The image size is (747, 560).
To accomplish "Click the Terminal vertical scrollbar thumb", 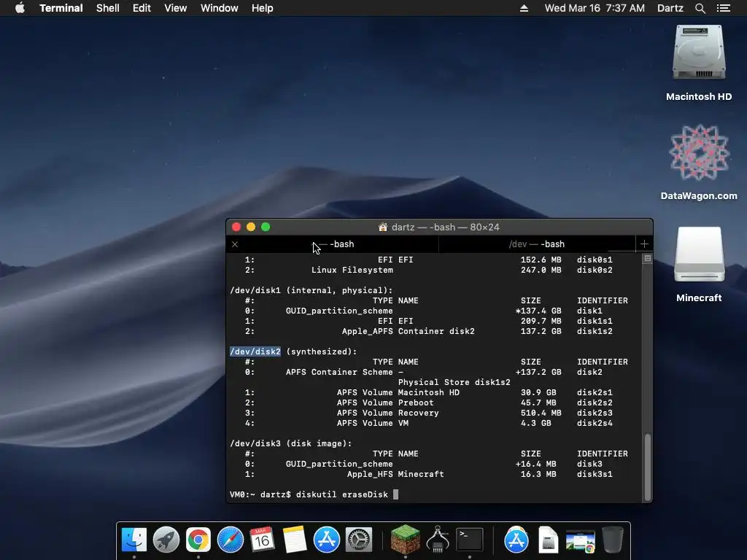I will coord(648,467).
